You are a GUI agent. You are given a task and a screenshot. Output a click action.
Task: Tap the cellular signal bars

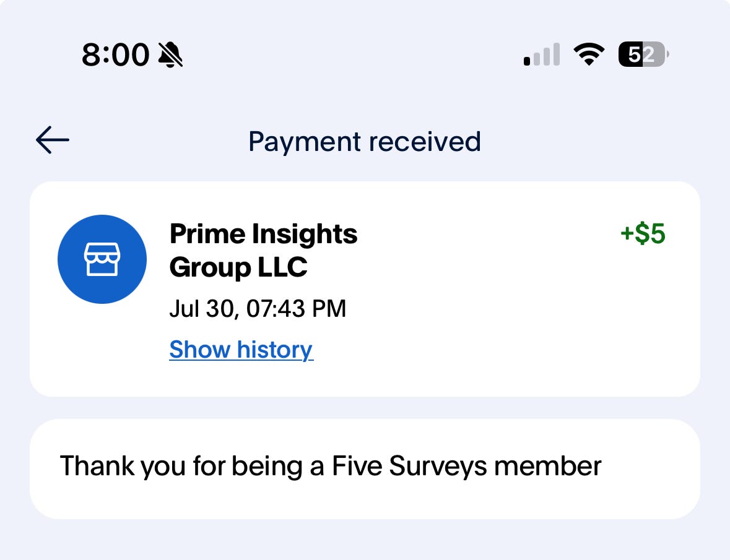(x=542, y=55)
